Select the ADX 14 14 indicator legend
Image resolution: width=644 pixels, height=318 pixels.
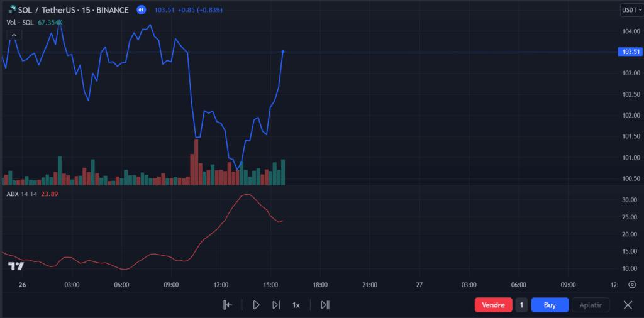[x=22, y=194]
